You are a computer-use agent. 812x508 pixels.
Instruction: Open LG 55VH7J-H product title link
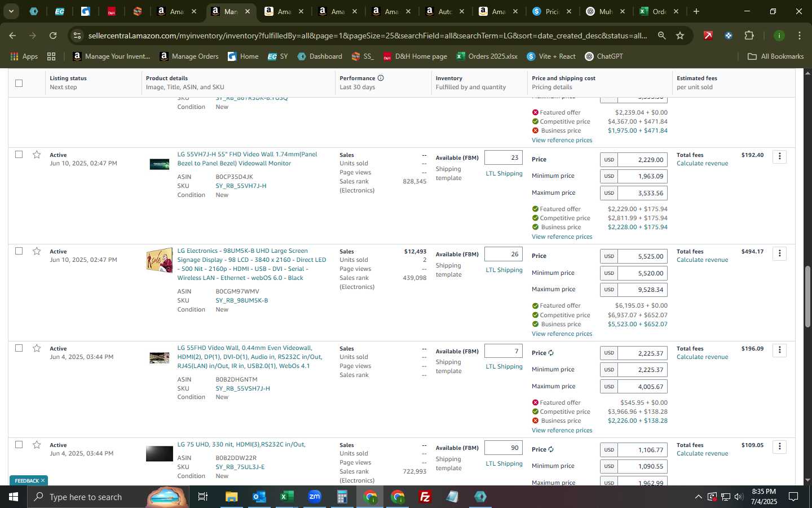click(x=247, y=159)
